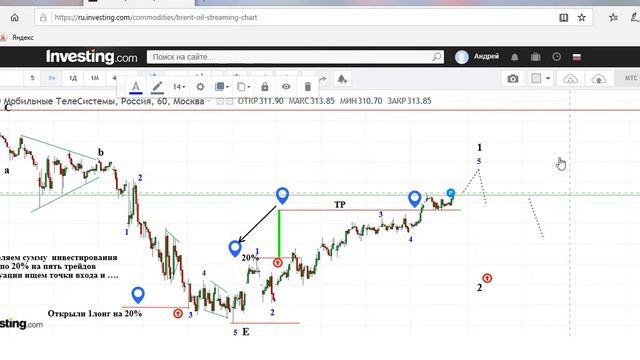Click the Investing.com logo
The height and width of the screenshot is (360, 640).
point(91,57)
